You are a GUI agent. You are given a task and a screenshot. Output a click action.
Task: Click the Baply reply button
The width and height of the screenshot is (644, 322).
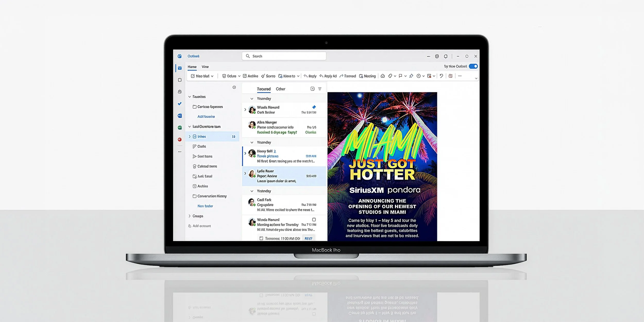pos(310,76)
